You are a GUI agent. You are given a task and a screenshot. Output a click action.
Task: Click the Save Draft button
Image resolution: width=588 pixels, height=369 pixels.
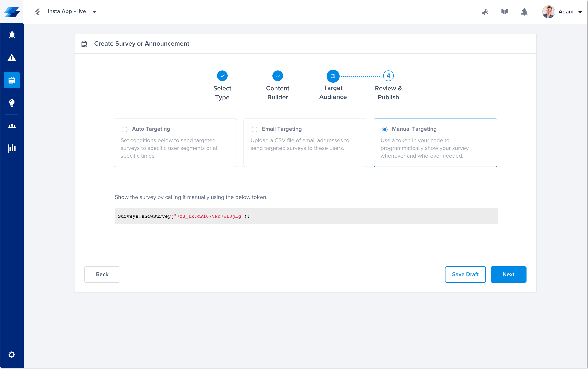pyautogui.click(x=465, y=274)
